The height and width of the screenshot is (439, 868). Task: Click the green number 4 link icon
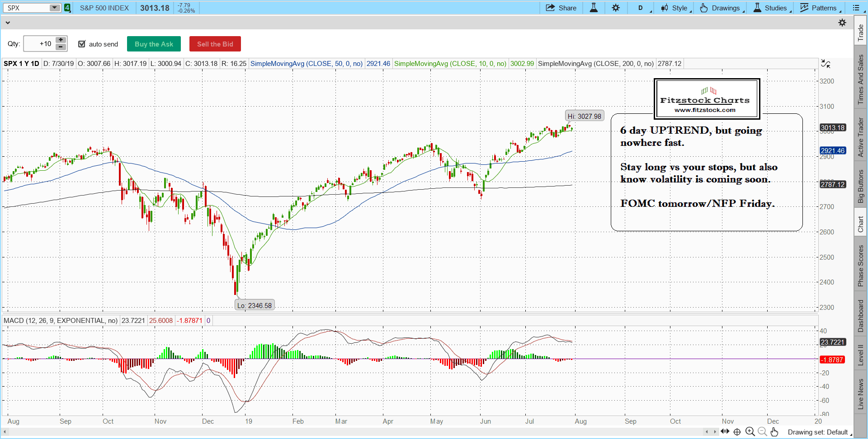(x=67, y=8)
